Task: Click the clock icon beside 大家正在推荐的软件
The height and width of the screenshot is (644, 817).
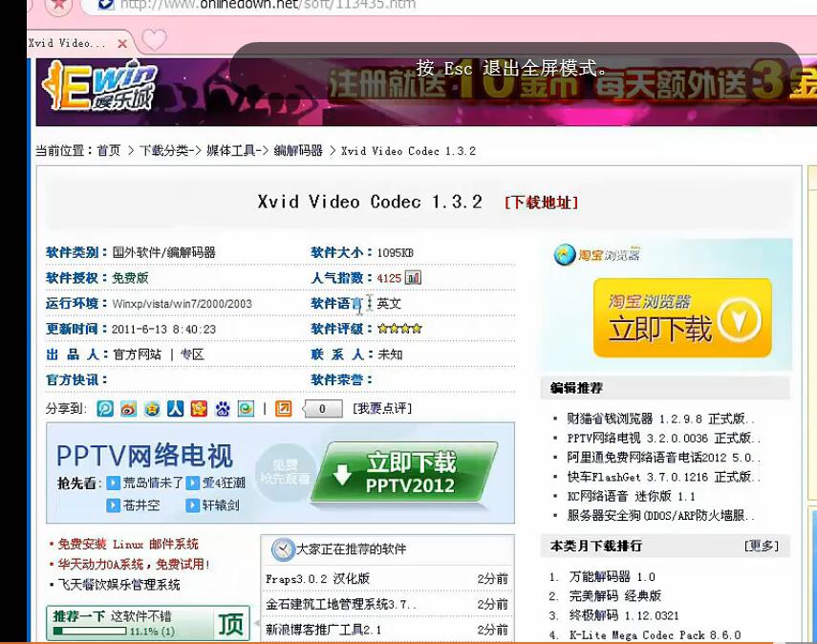Action: pos(283,549)
